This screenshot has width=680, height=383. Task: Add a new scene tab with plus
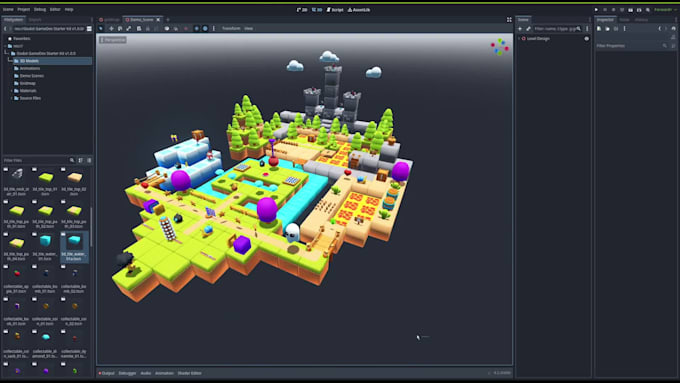tap(168, 20)
